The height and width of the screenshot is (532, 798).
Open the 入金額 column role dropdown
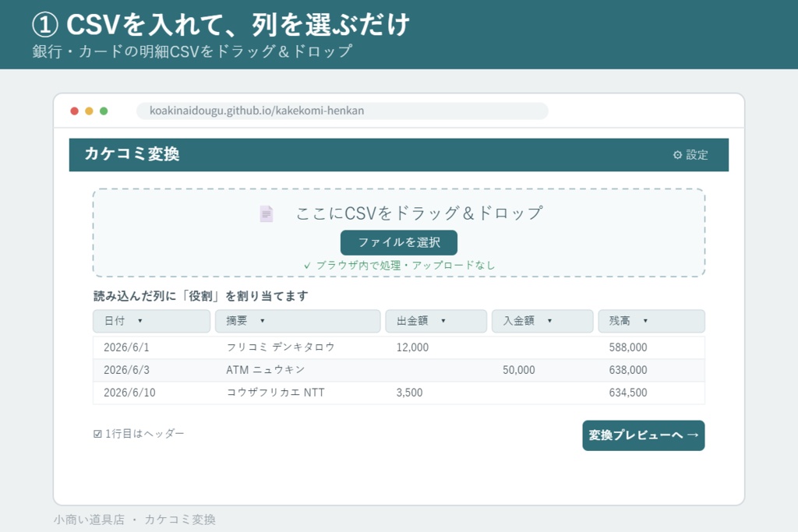(x=542, y=321)
